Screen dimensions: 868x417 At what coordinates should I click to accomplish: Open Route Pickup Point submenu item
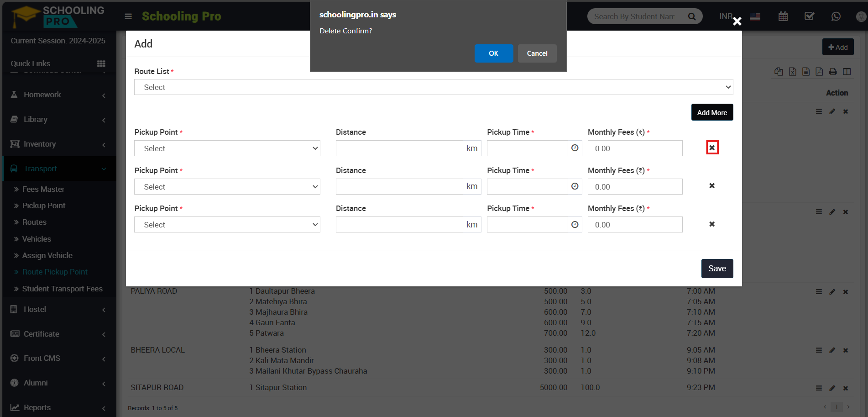pos(55,272)
